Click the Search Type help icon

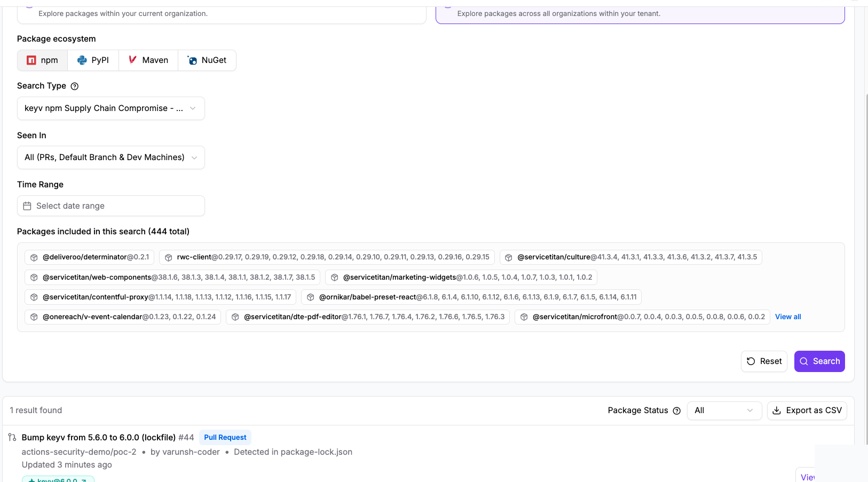tap(75, 86)
